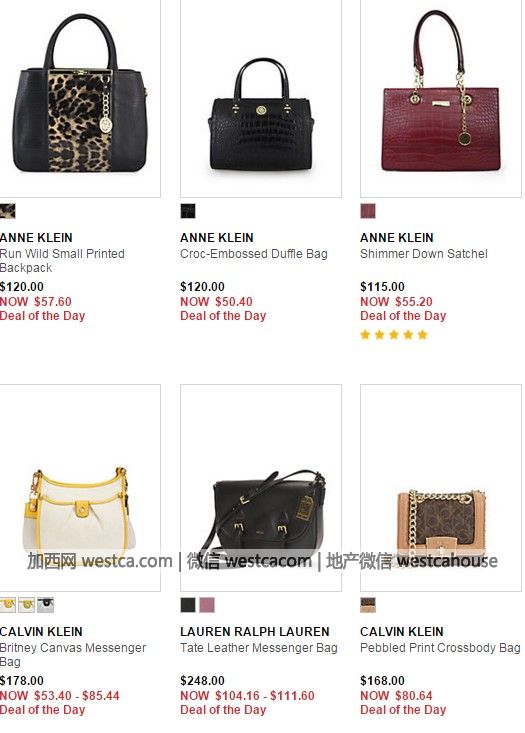Select the black swatch under Duffle Bag
This screenshot has width=525, height=733.
[x=188, y=211]
